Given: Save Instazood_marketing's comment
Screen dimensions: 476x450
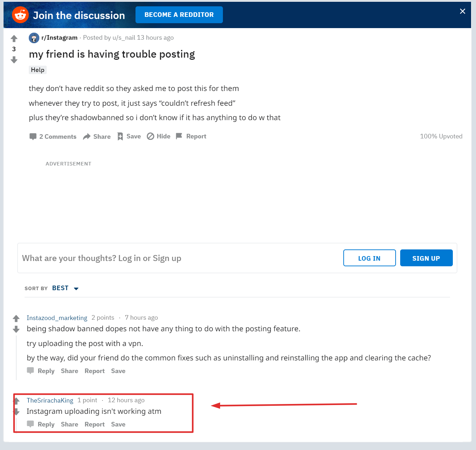Looking at the screenshot, I should coord(118,371).
